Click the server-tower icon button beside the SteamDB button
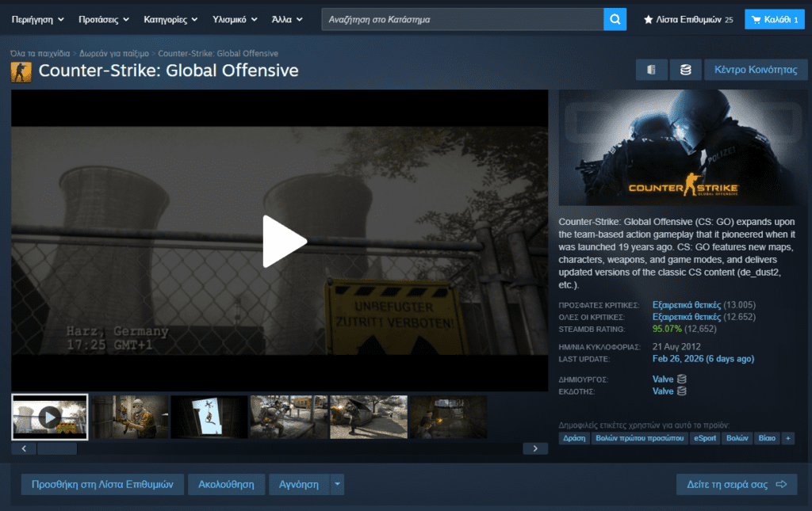Viewport: 812px width, 511px height. [x=651, y=70]
